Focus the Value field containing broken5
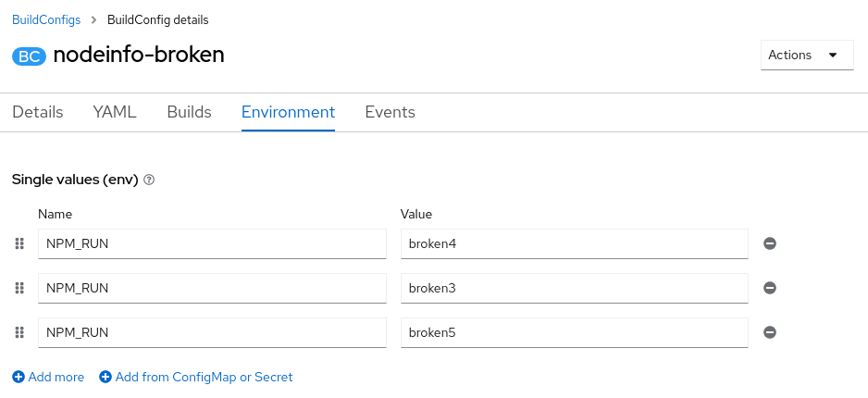 pyautogui.click(x=574, y=332)
